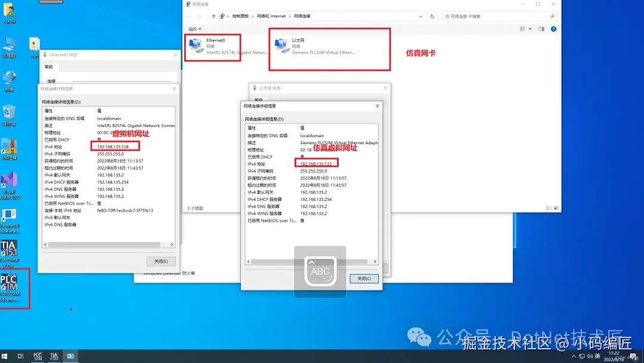Screen dimensions: 644x363
Task: Click left scroll arrow in 以太网 details list
Action: tap(248, 262)
